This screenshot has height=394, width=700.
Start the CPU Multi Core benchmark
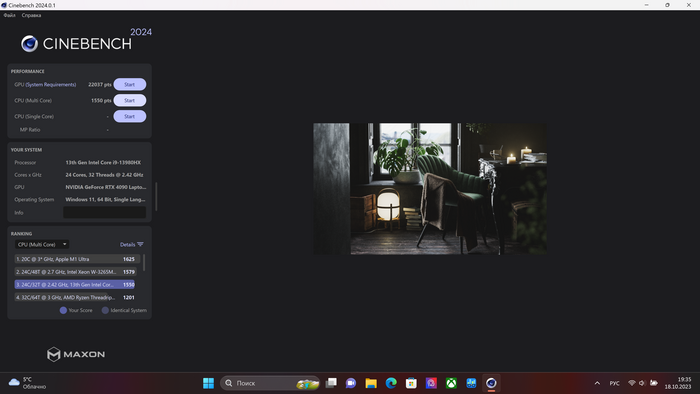tap(129, 100)
